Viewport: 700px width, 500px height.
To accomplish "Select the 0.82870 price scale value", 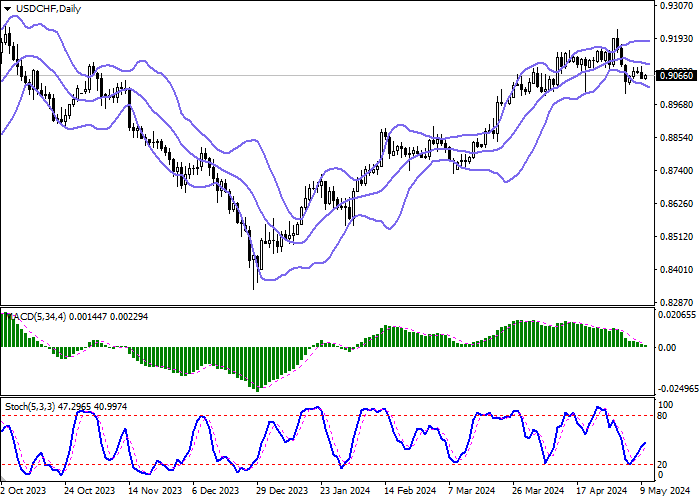I will [x=677, y=302].
